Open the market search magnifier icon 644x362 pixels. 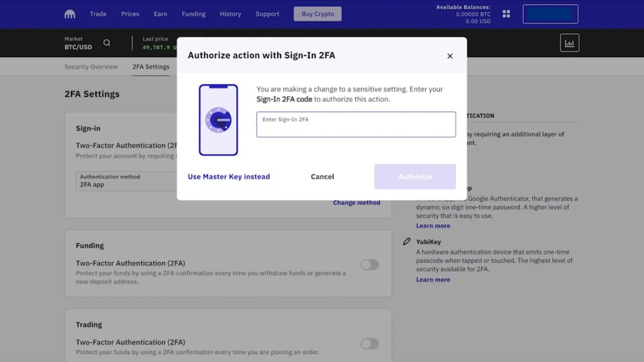(x=107, y=43)
